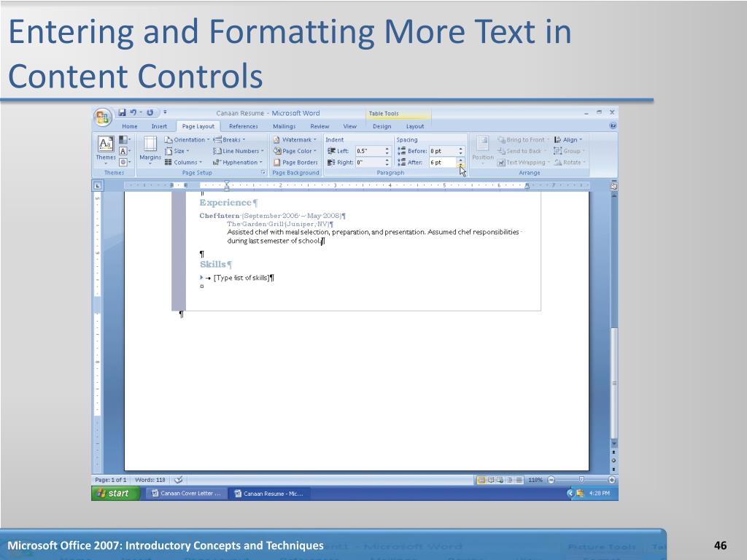This screenshot has width=747, height=560.
Task: Switch to the Home tab
Action: coord(130,126)
